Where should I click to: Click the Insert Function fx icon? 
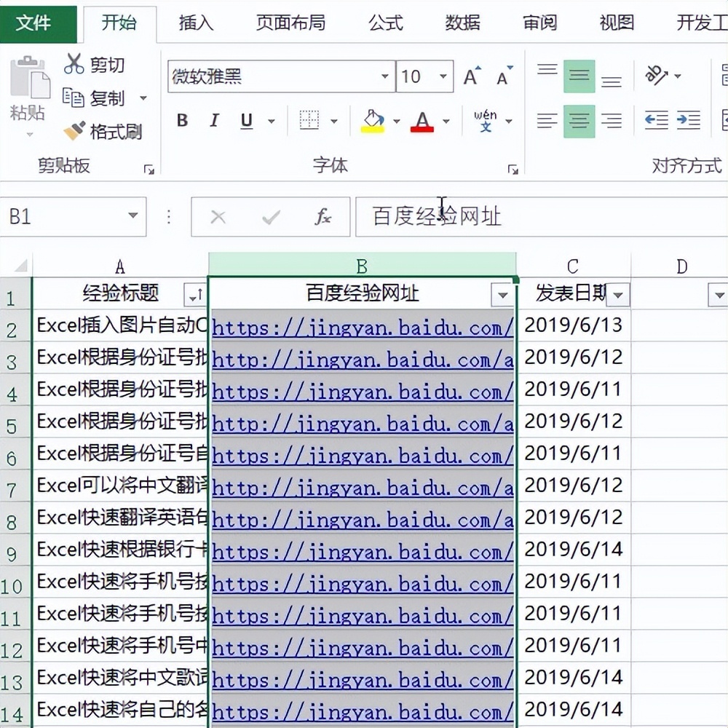pyautogui.click(x=323, y=218)
